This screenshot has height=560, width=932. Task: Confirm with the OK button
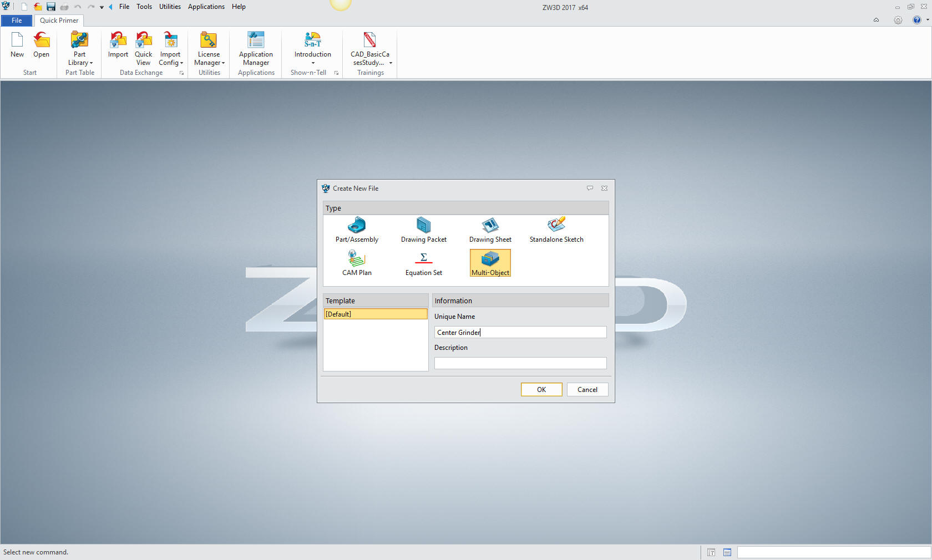pyautogui.click(x=541, y=390)
